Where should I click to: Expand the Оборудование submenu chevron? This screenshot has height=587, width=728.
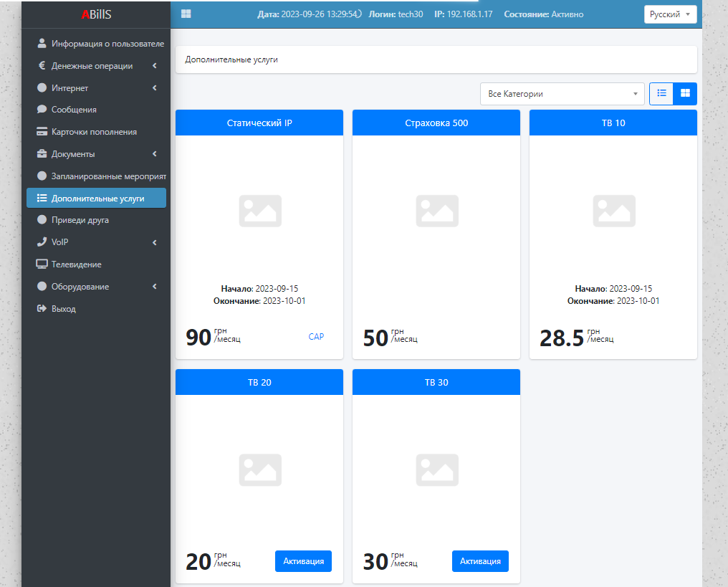(x=155, y=287)
